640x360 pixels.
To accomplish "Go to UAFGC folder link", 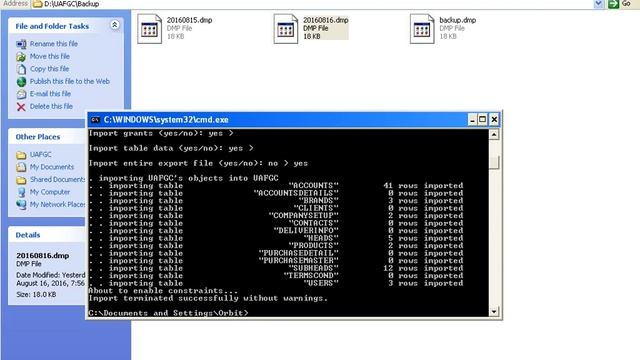I will tap(40, 155).
